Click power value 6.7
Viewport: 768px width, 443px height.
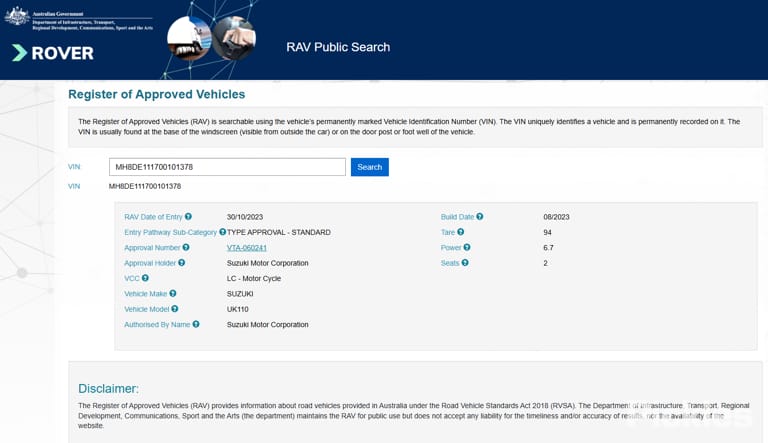[x=549, y=248]
